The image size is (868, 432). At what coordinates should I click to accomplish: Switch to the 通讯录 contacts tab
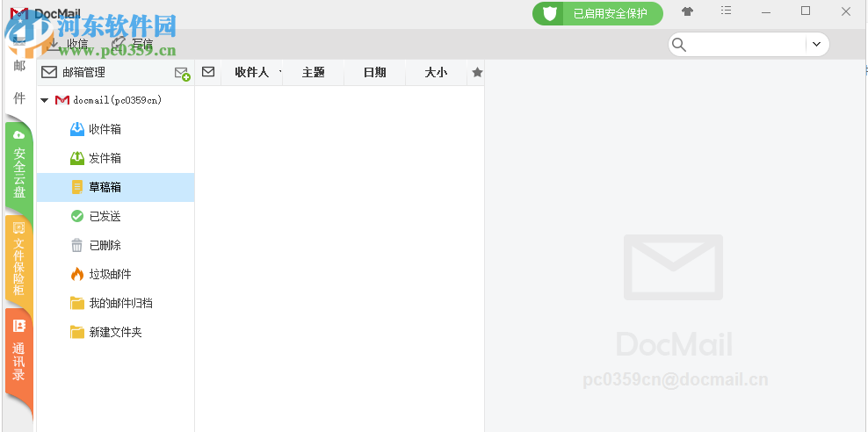click(x=19, y=354)
